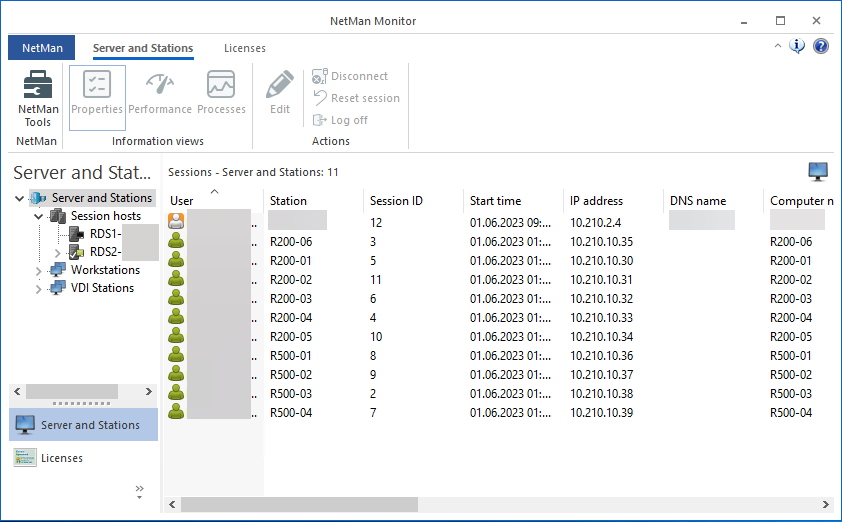
Task: Select Server and Stations navigation button
Action: tap(84, 425)
